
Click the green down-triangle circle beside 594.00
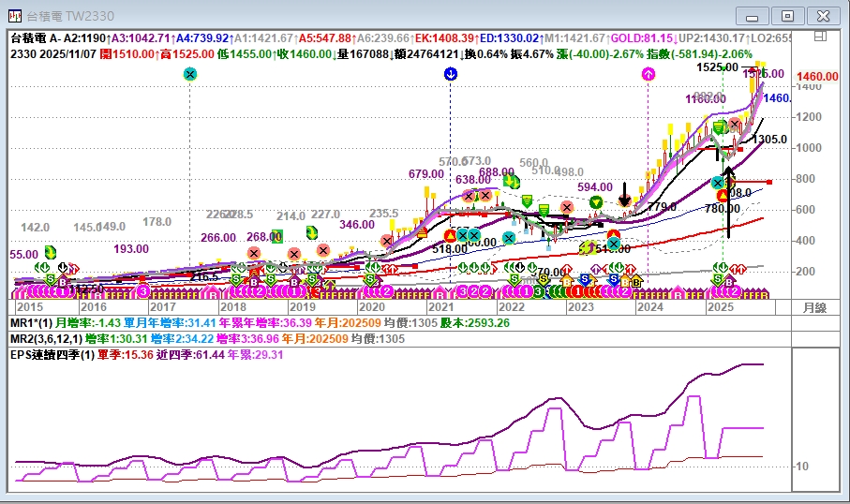[596, 202]
